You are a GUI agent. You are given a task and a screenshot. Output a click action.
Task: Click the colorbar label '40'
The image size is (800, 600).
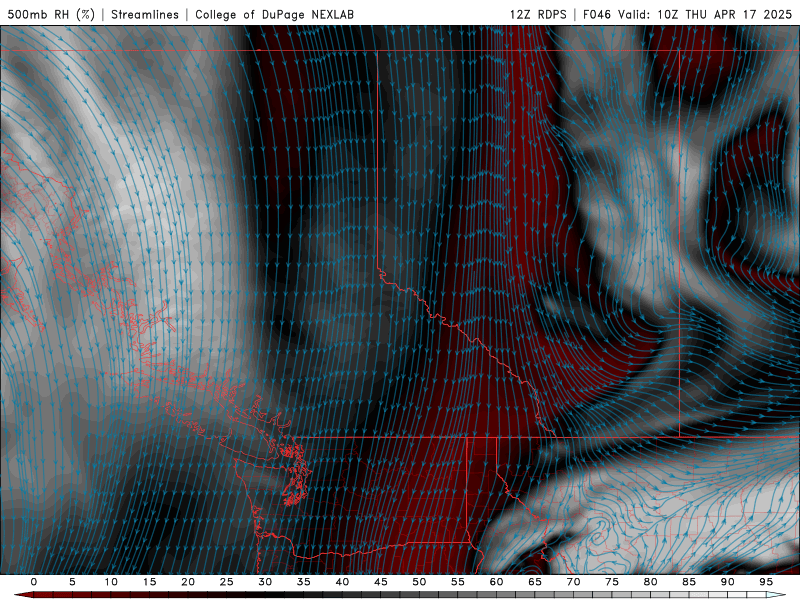click(342, 582)
